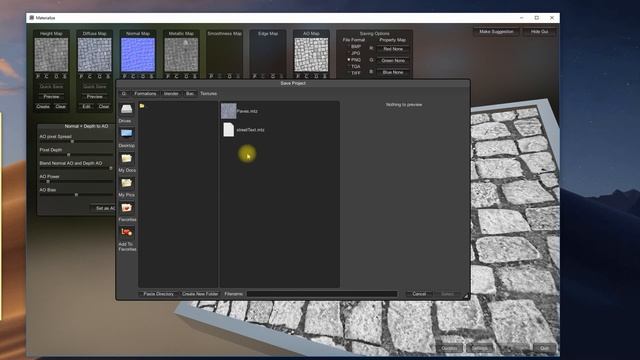Click the S button under Diffuse Map
Image resolution: width=640 pixels, height=360 pixels.
108,76
